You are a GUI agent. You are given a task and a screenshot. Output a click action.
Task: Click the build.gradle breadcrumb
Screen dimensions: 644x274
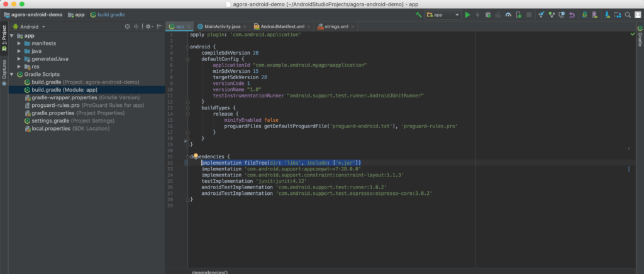point(108,14)
